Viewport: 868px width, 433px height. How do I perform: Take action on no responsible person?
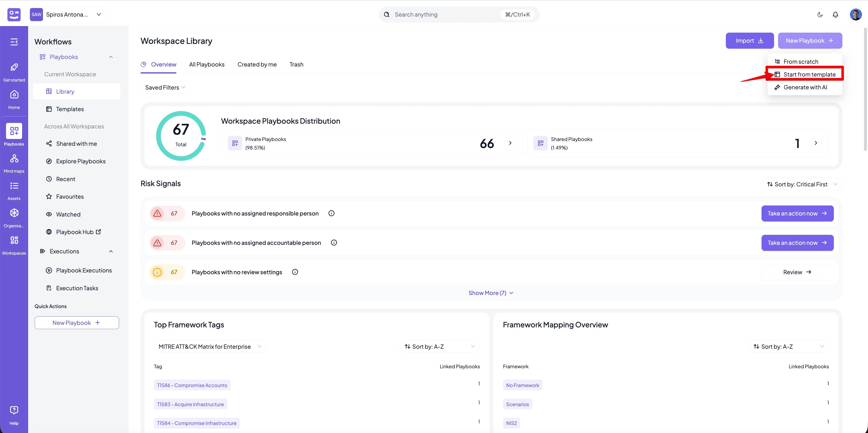pos(797,213)
